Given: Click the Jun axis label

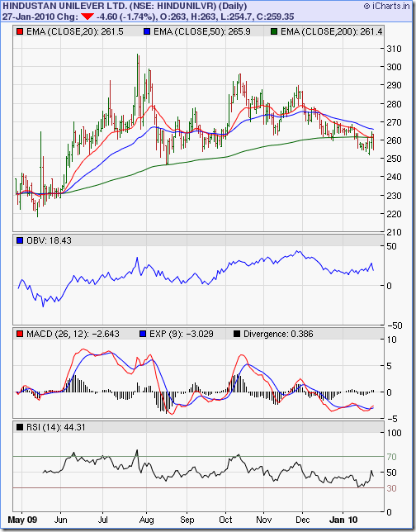Looking at the screenshot, I should click(x=61, y=520).
